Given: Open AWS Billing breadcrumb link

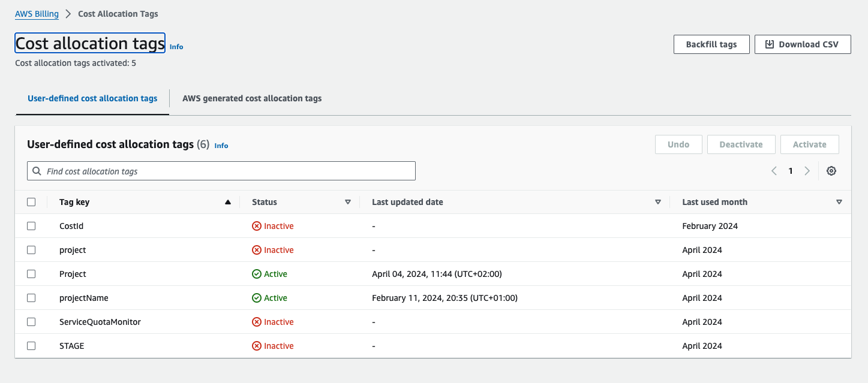Looking at the screenshot, I should point(37,14).
